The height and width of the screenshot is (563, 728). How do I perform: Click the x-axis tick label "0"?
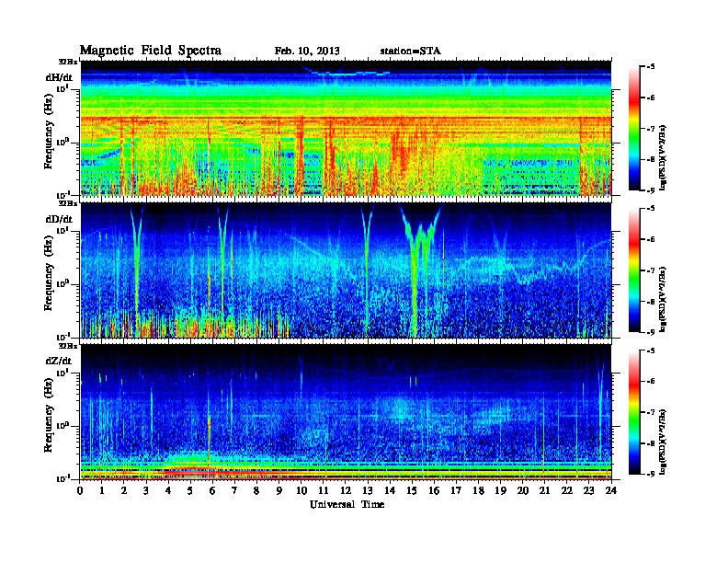click(80, 490)
